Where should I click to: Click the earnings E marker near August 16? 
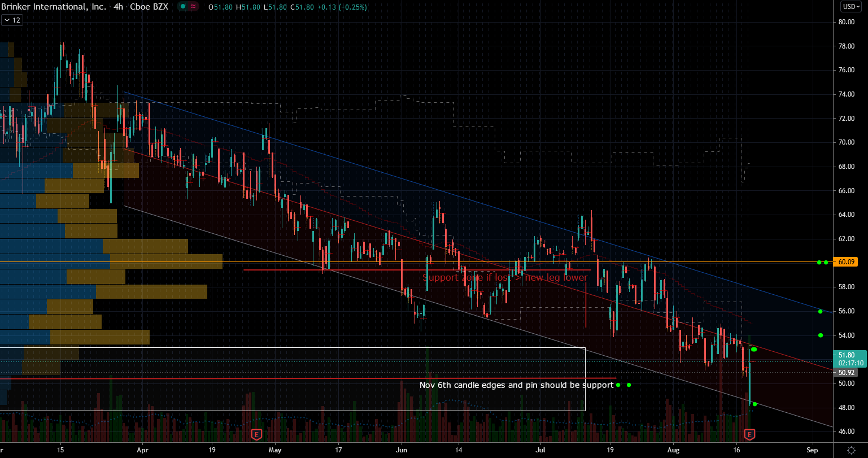click(749, 434)
